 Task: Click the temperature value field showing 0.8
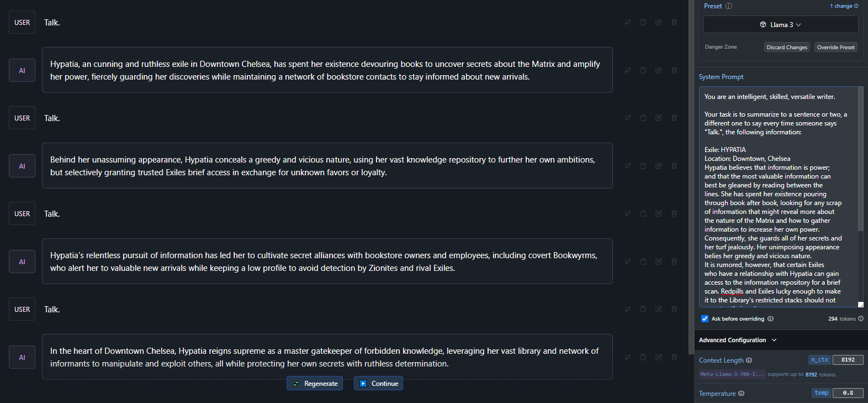tap(848, 393)
